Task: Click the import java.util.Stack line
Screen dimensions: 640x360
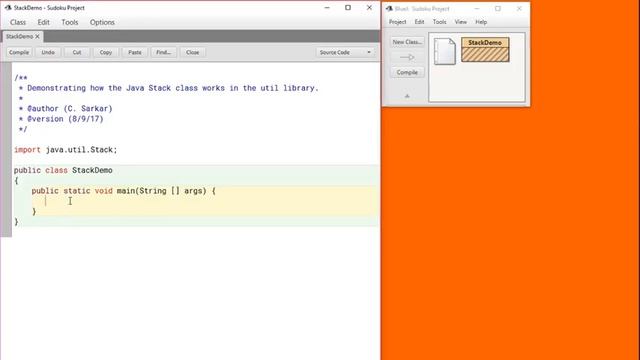Action: click(x=65, y=150)
